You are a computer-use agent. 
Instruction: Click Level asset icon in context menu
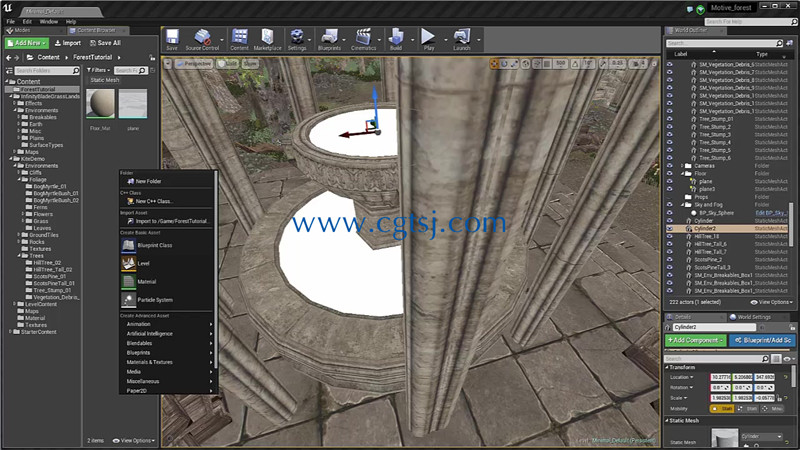coord(128,263)
